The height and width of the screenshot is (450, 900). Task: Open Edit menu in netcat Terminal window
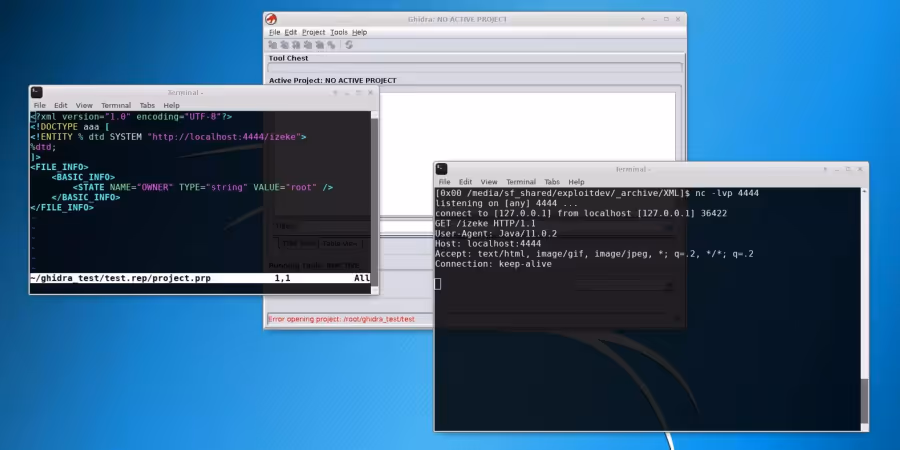click(465, 182)
